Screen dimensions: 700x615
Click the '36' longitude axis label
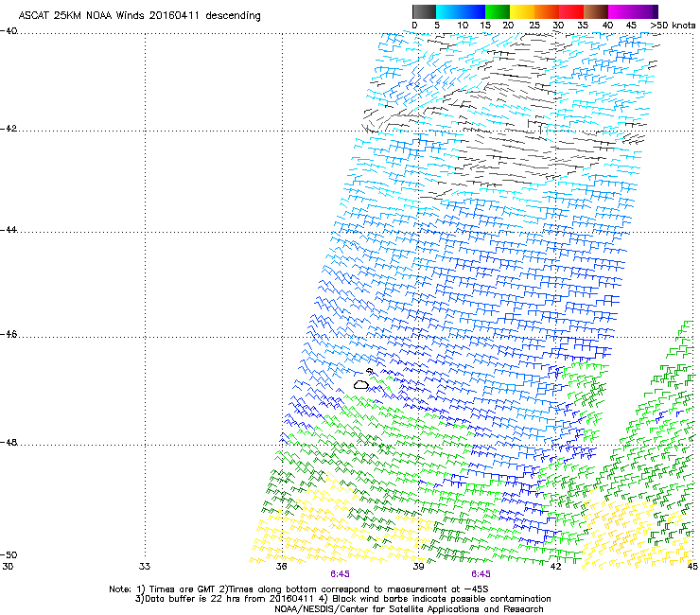(282, 567)
